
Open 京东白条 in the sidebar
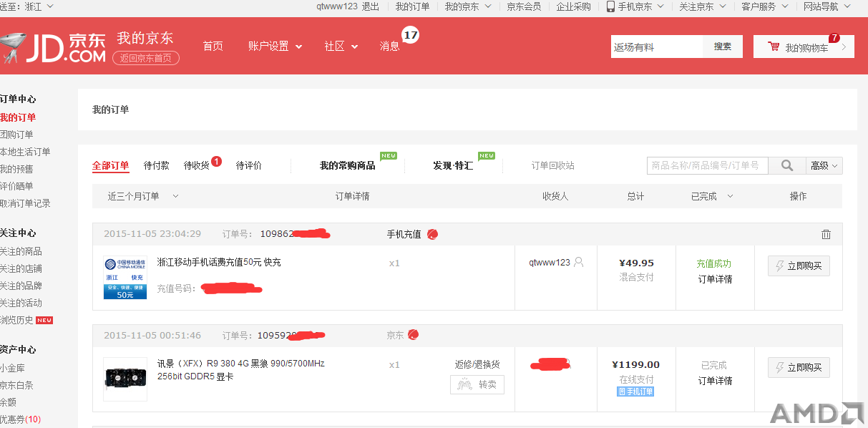tap(16, 385)
